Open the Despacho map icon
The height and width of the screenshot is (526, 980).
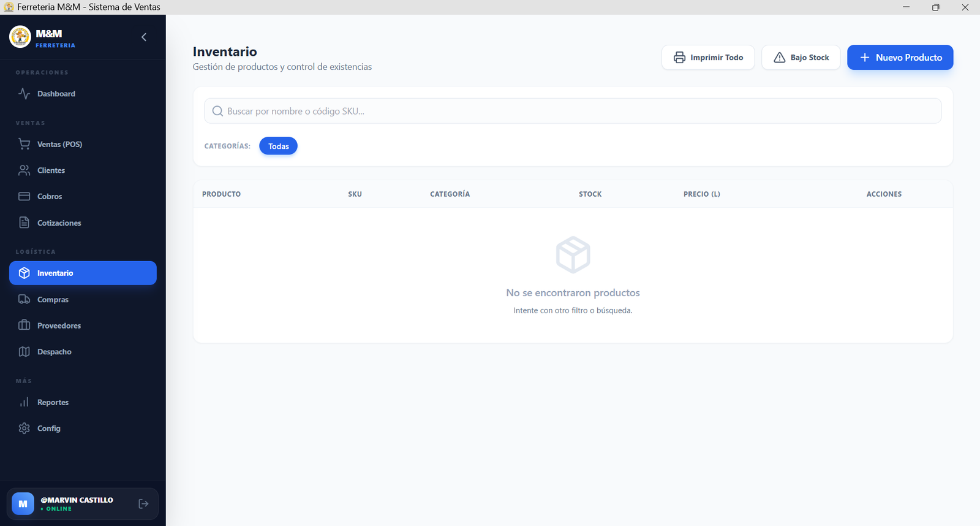[x=24, y=351]
